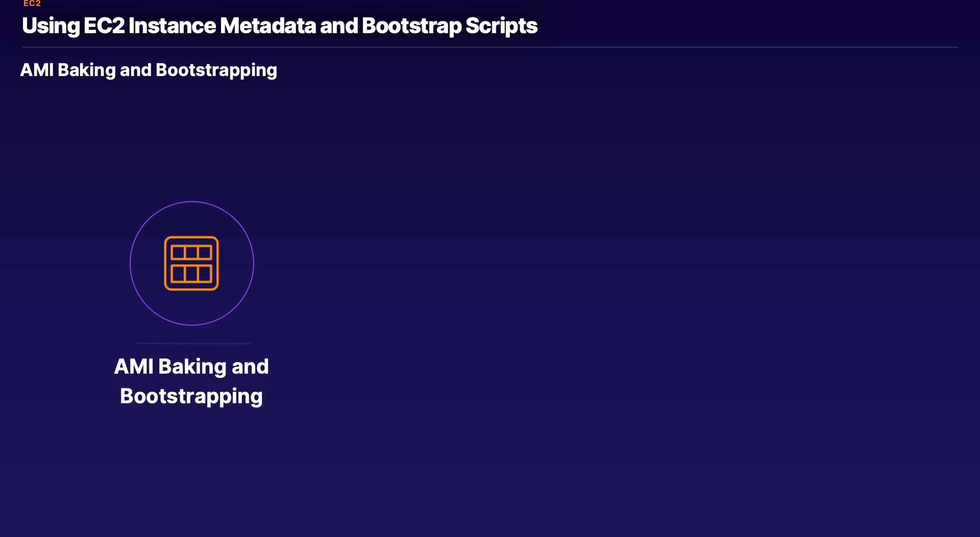Click the word "Using" in the slide title
The width and height of the screenshot is (980, 537).
51,26
